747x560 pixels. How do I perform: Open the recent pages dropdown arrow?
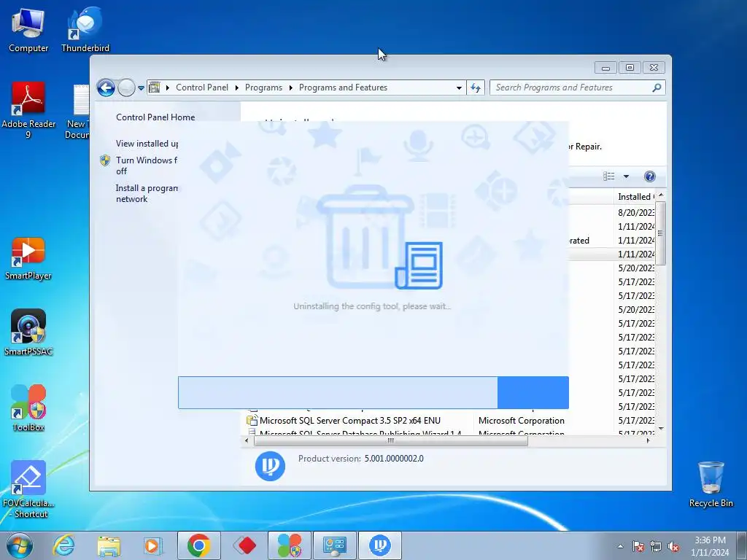[141, 88]
